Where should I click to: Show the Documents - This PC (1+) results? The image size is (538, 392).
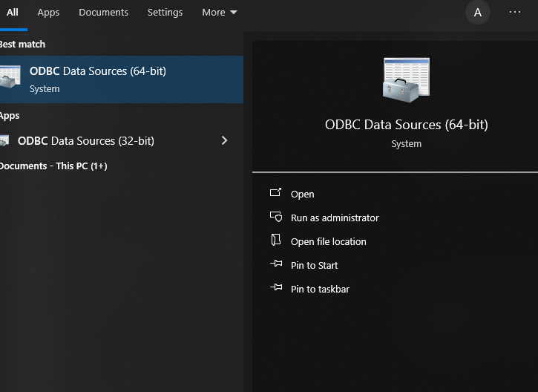click(53, 166)
